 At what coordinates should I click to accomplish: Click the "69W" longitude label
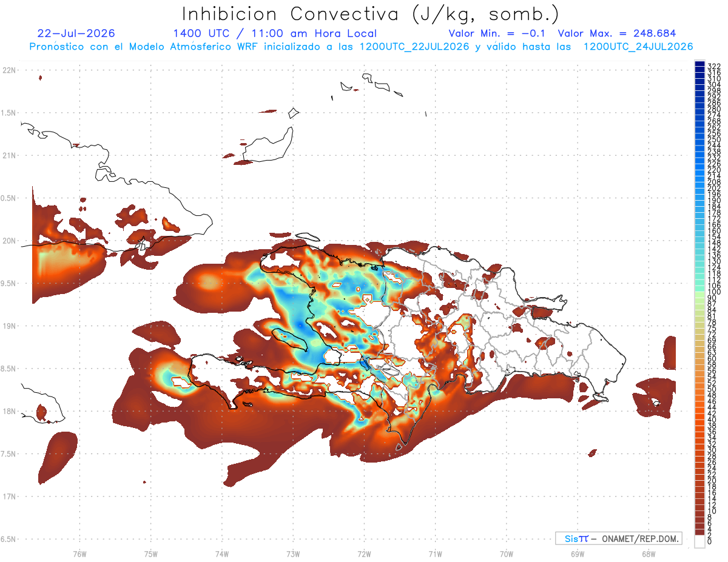577,554
